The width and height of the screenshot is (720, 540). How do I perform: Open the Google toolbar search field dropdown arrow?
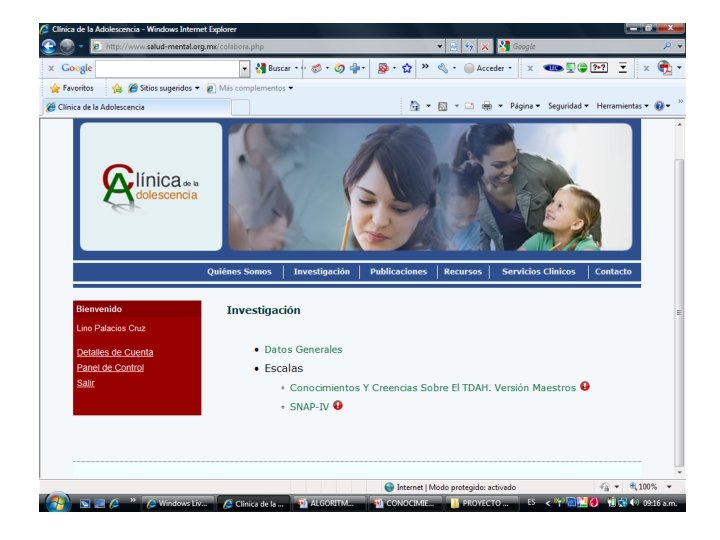coord(245,68)
